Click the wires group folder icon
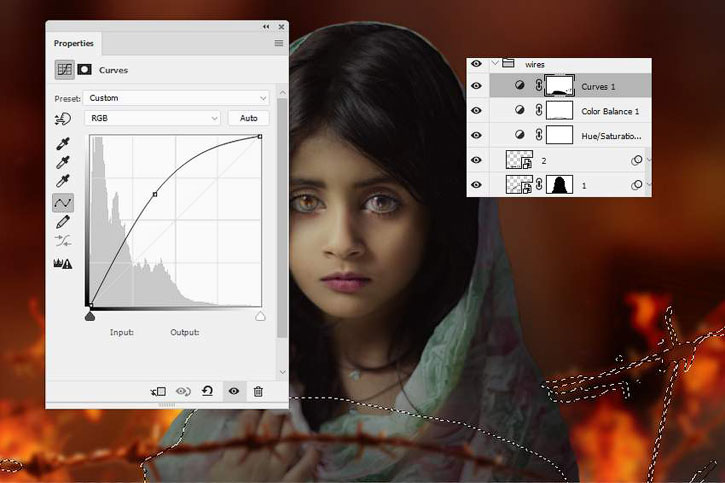The height and width of the screenshot is (483, 725). 509,63
